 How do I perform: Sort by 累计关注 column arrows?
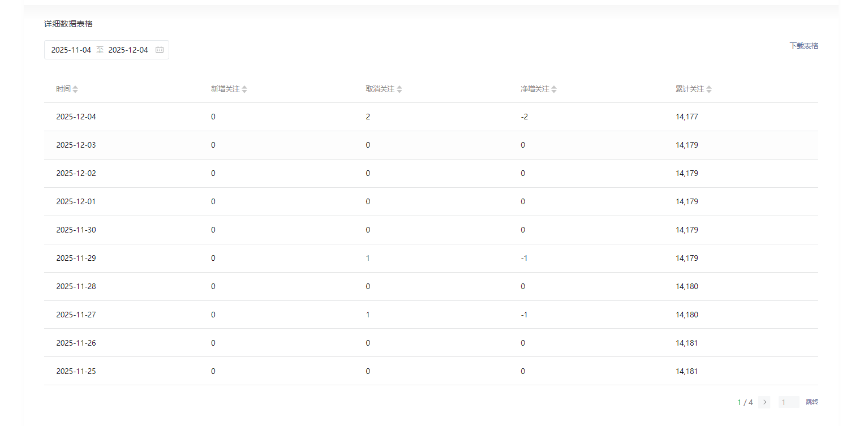[x=709, y=89]
